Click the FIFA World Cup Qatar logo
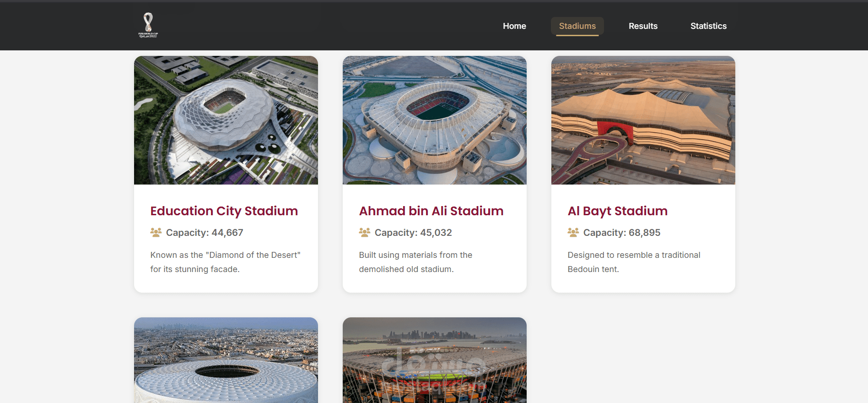 (148, 25)
